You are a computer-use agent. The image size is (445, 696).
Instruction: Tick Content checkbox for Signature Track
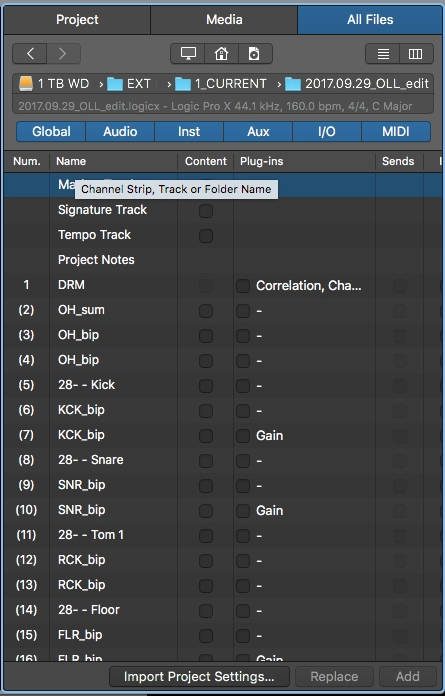(206, 211)
